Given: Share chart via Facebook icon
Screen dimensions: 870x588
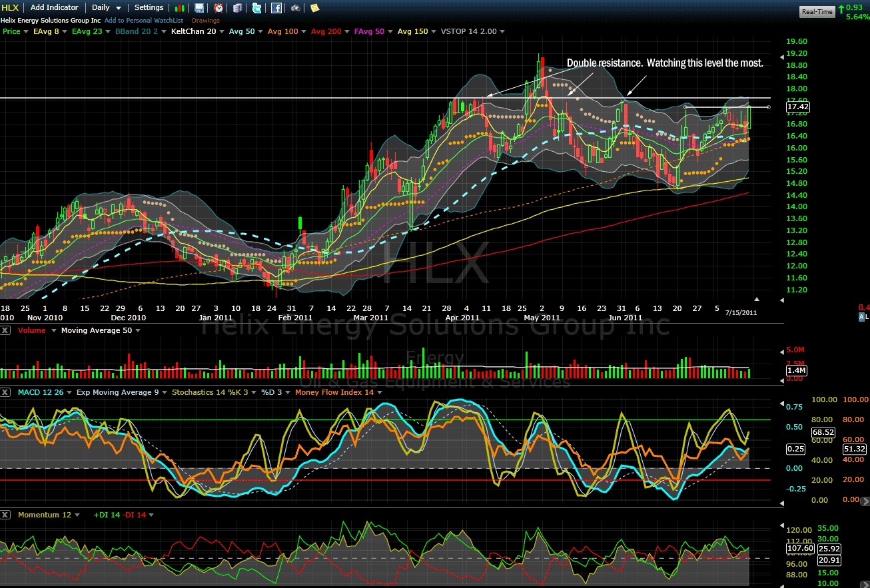Looking at the screenshot, I should 276,8.
